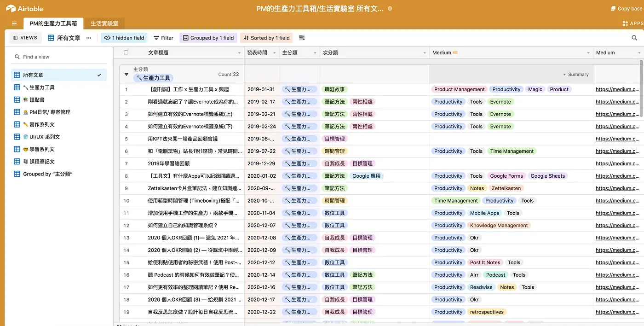This screenshot has height=326, width=644.
Task: Click the date cell 2020-12-22
Action: coord(261,312)
